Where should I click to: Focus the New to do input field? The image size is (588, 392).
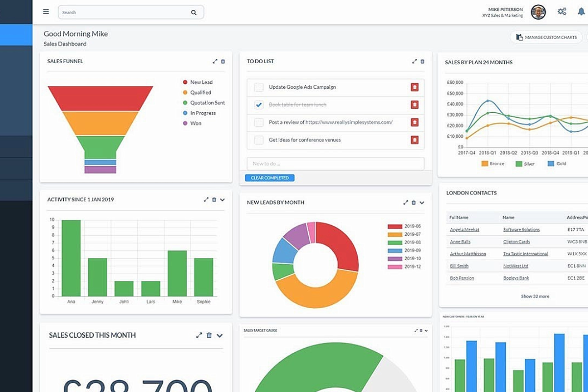tap(336, 164)
